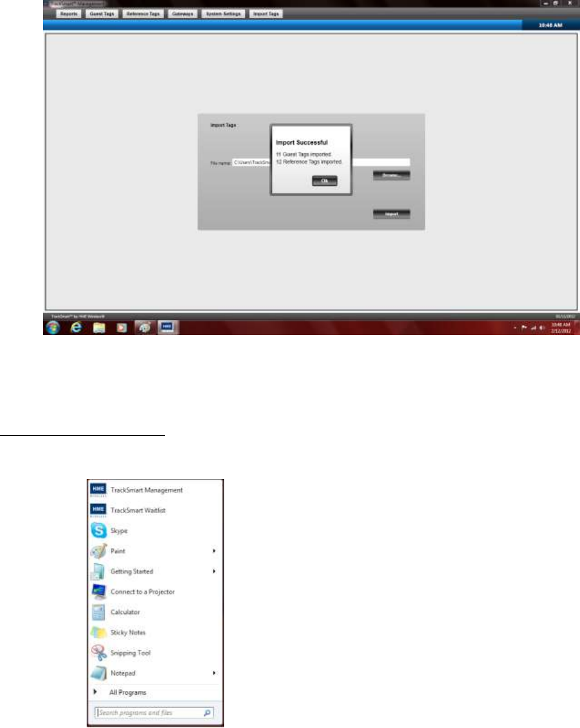The height and width of the screenshot is (728, 580).
Task: Open Calculator from the Start menu
Action: (156, 612)
